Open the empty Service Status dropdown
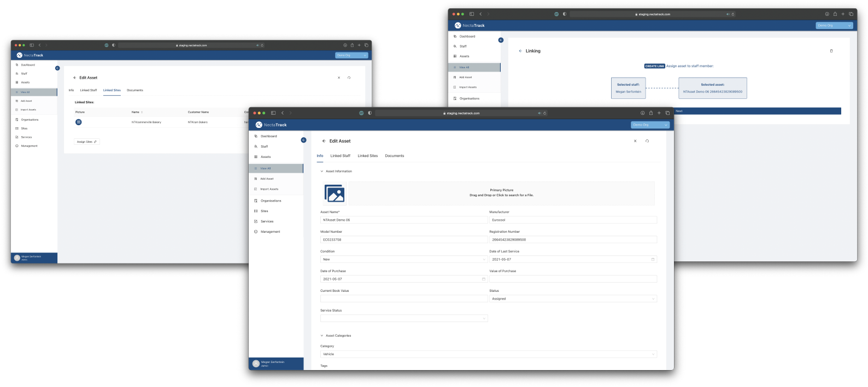Viewport: 868px width, 387px height. pos(403,318)
